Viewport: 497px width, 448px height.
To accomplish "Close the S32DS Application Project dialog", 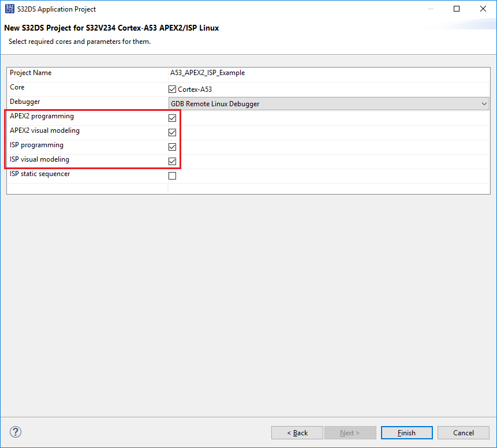I will pos(483,9).
